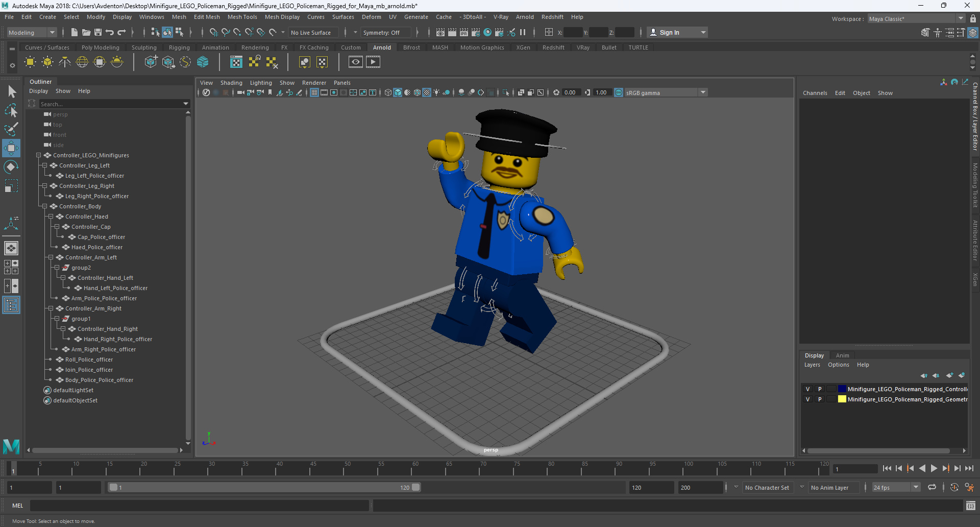Save the current scene icon
This screenshot has height=527, width=980.
(x=98, y=32)
